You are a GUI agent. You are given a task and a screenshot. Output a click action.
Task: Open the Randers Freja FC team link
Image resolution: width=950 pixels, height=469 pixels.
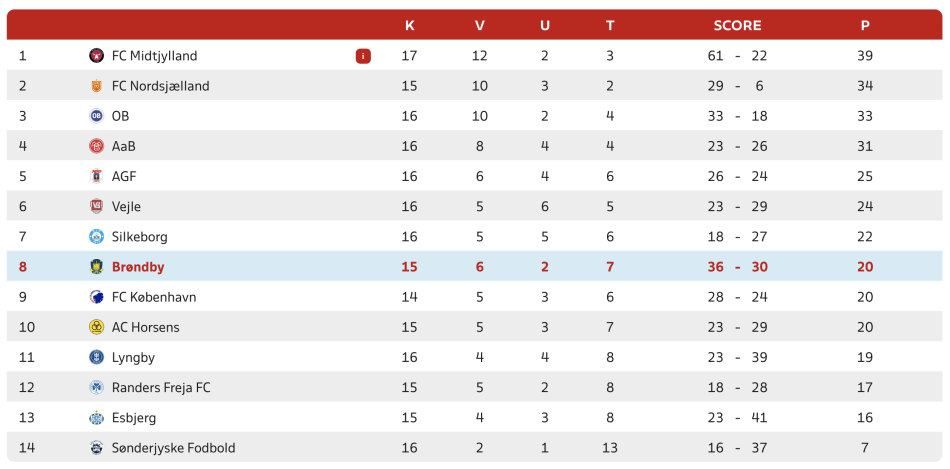(x=161, y=388)
